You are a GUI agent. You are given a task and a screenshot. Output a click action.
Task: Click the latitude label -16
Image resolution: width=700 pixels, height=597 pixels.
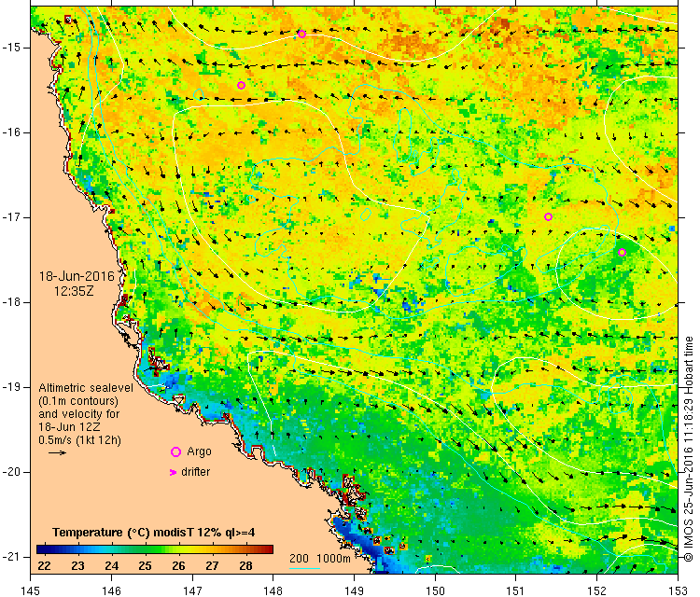click(x=10, y=132)
